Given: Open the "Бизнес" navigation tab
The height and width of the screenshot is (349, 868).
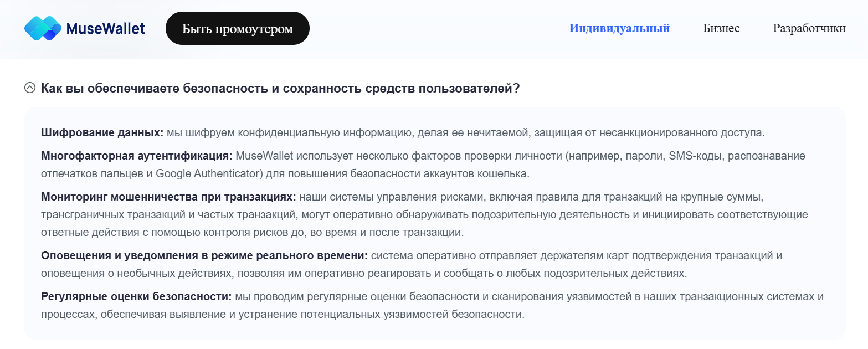Looking at the screenshot, I should (x=721, y=28).
